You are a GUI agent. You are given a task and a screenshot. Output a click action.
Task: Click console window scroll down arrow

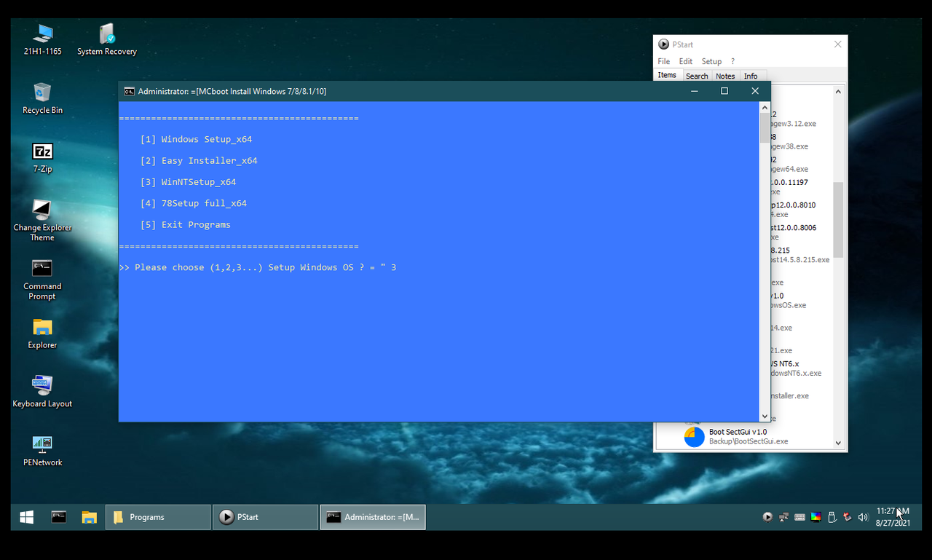pyautogui.click(x=765, y=416)
